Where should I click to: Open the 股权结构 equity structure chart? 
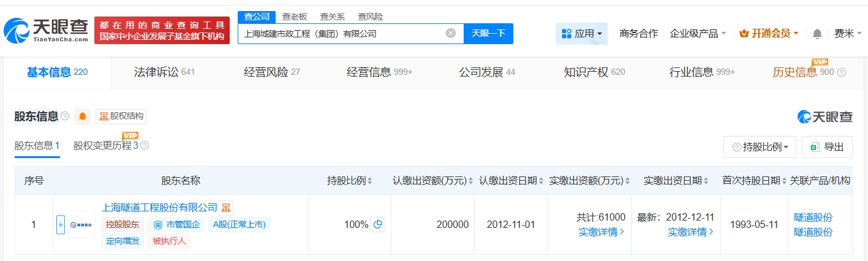click(121, 116)
